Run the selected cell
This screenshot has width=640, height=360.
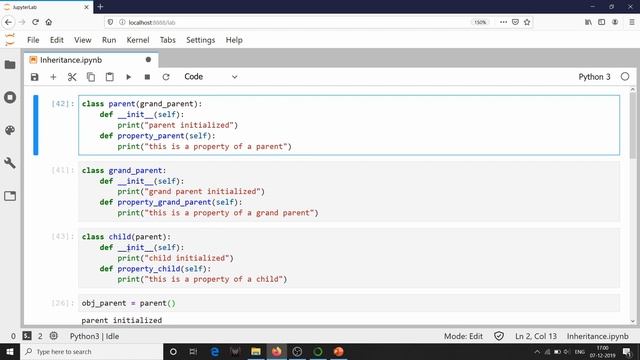(128, 77)
